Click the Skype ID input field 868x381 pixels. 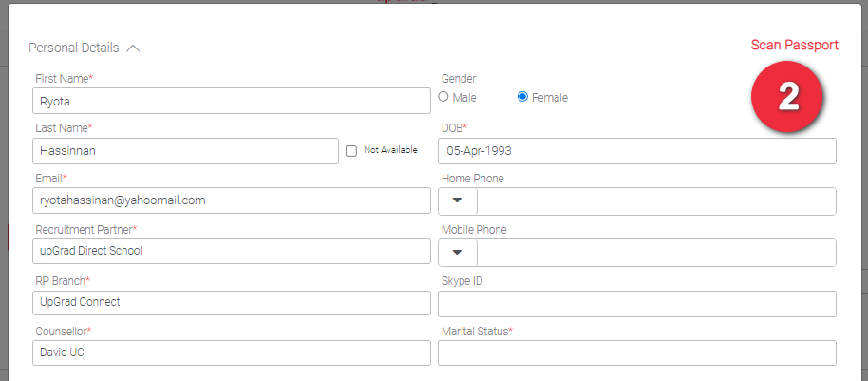636,304
